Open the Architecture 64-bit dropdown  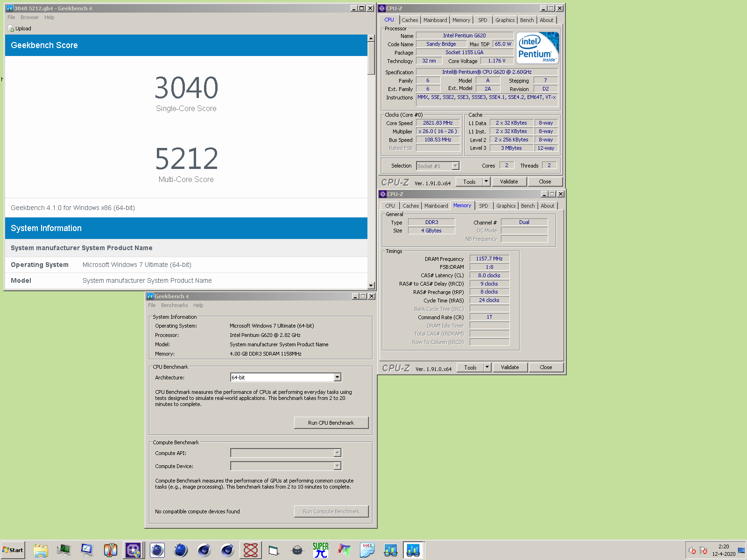338,377
